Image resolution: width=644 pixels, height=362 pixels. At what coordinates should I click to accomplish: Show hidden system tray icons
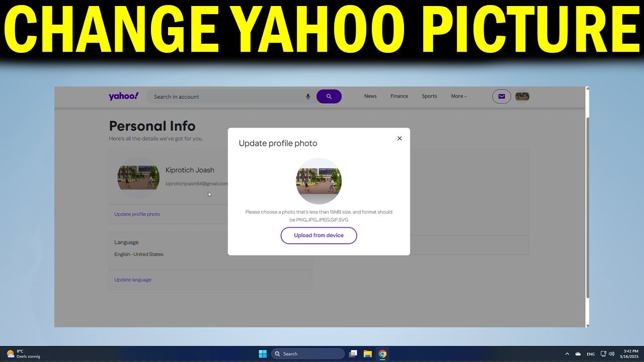tap(567, 354)
